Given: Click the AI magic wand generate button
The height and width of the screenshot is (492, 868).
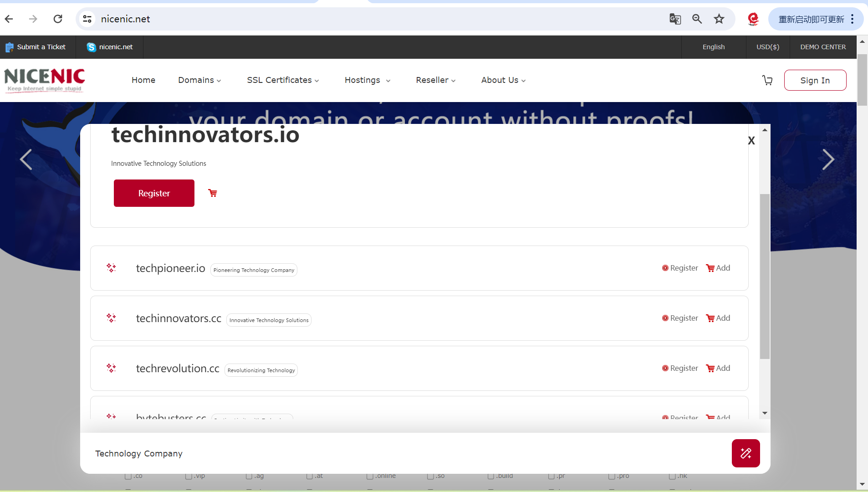Looking at the screenshot, I should pos(746,453).
